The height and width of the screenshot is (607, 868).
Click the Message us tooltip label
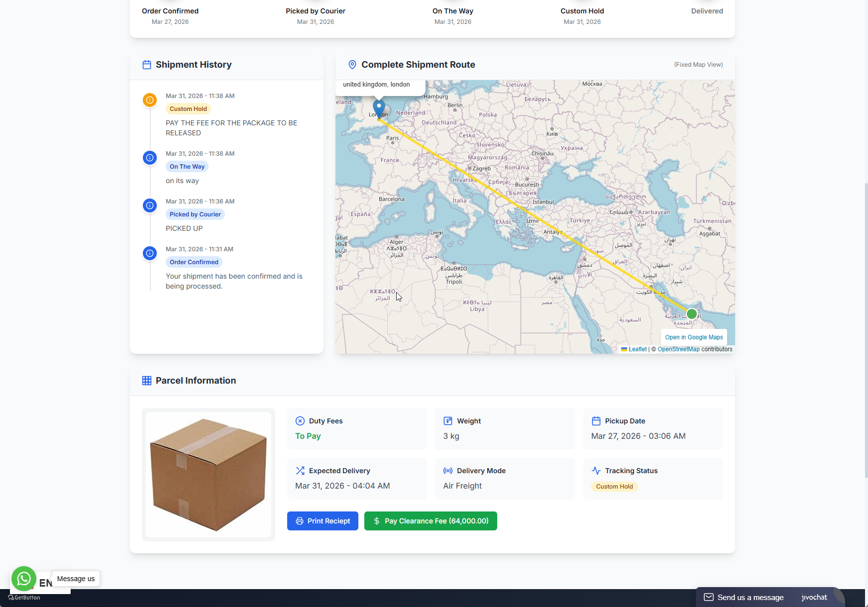(76, 579)
